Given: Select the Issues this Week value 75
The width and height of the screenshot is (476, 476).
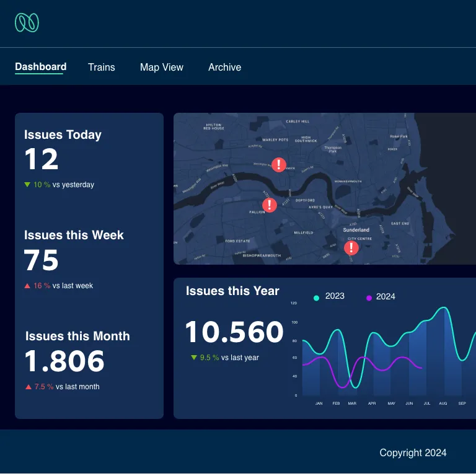Looking at the screenshot, I should [42, 261].
